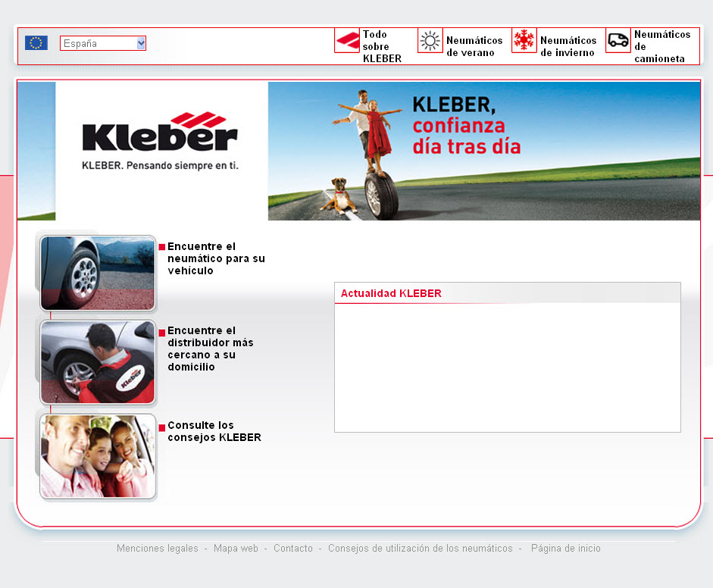The image size is (713, 588).
Task: Open Neumáticos de camioneta menu item
Action: [x=662, y=46]
